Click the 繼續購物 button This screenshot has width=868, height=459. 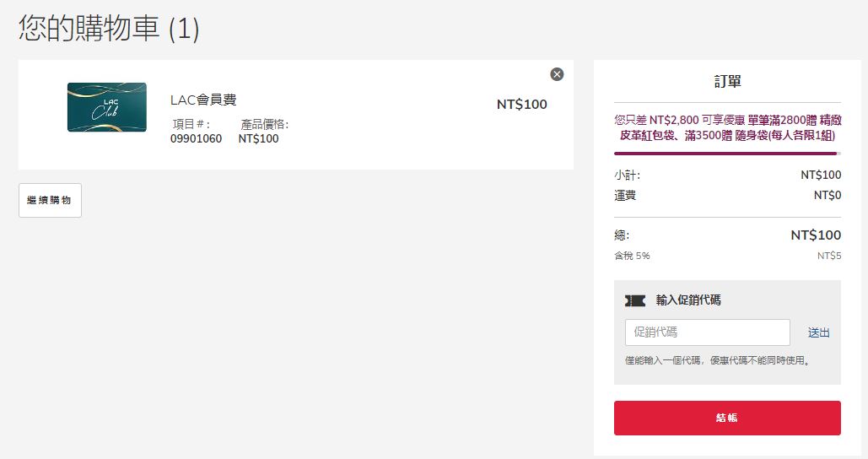(x=50, y=201)
